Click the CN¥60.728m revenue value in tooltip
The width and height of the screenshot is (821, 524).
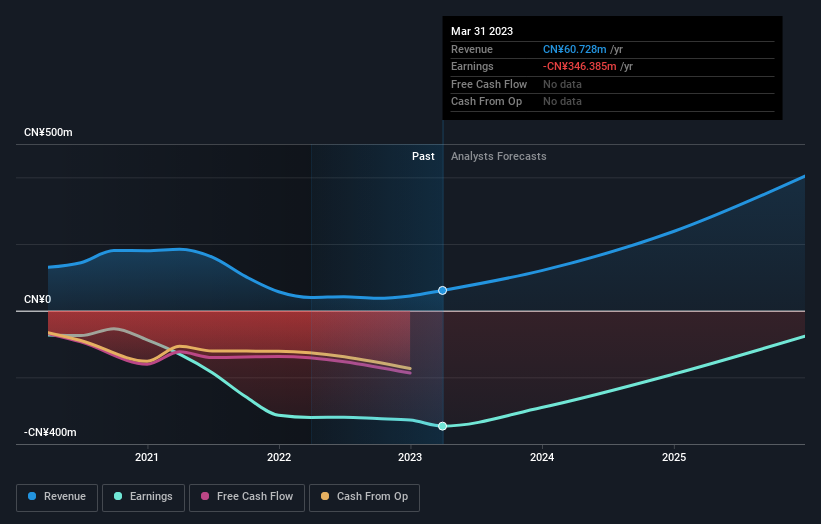(x=574, y=49)
